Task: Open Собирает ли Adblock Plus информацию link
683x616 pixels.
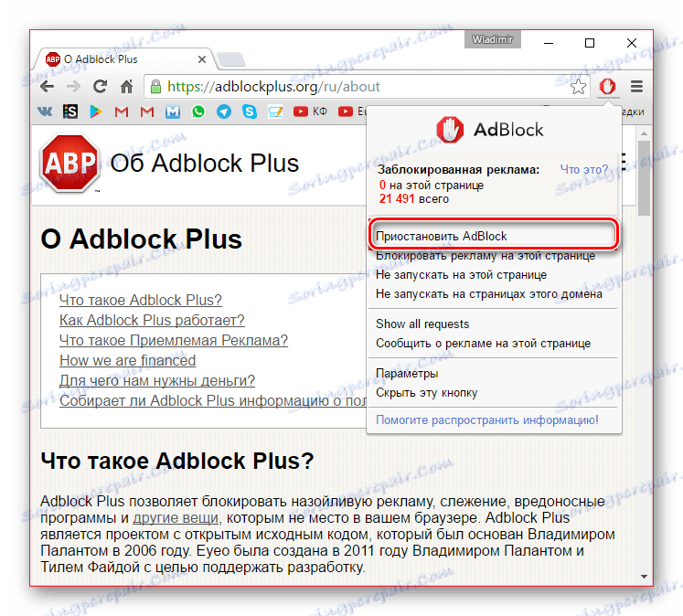Action: (x=212, y=400)
